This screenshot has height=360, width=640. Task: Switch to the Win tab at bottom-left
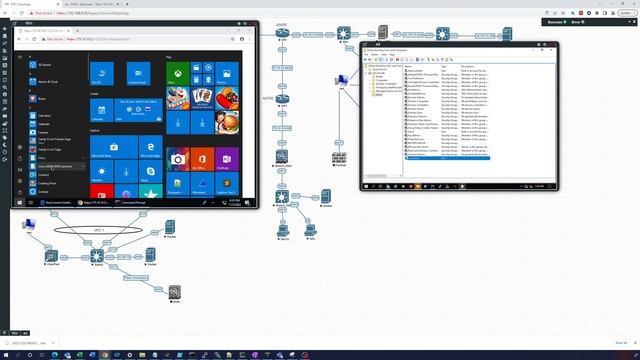pyautogui.click(x=15, y=333)
